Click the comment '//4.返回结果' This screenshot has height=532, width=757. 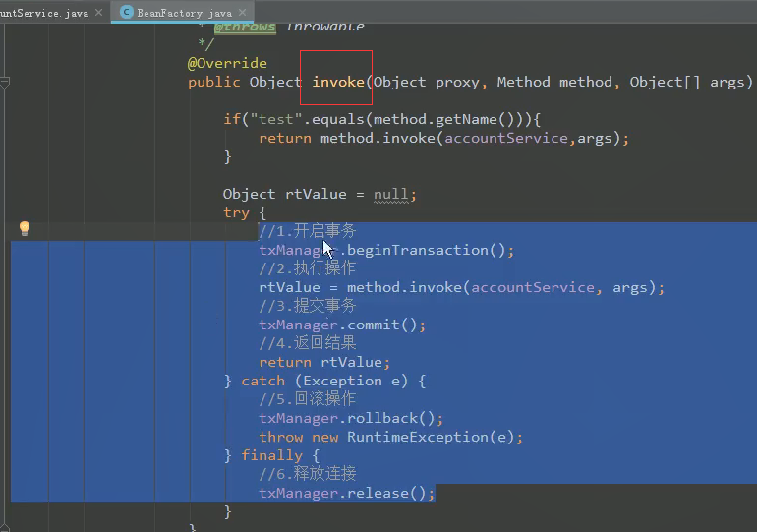(x=307, y=343)
